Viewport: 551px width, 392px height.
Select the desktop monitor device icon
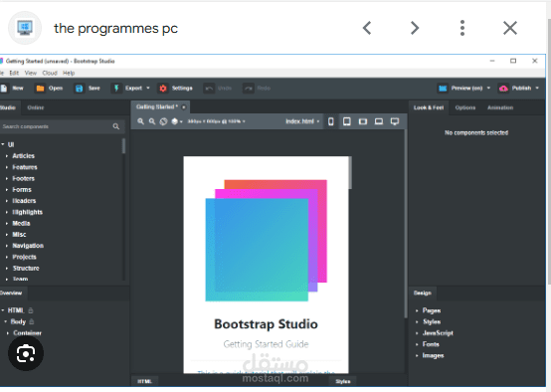click(x=395, y=121)
